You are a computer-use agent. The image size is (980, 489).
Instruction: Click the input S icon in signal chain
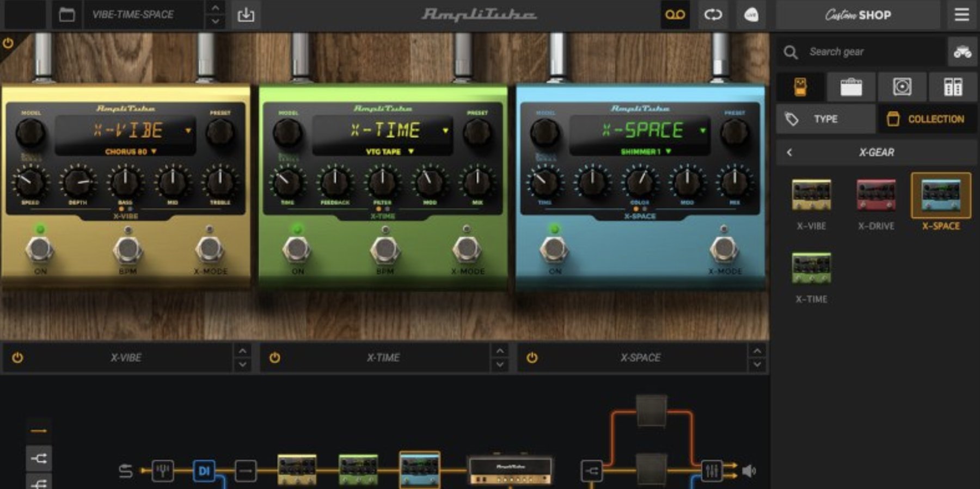(x=126, y=471)
